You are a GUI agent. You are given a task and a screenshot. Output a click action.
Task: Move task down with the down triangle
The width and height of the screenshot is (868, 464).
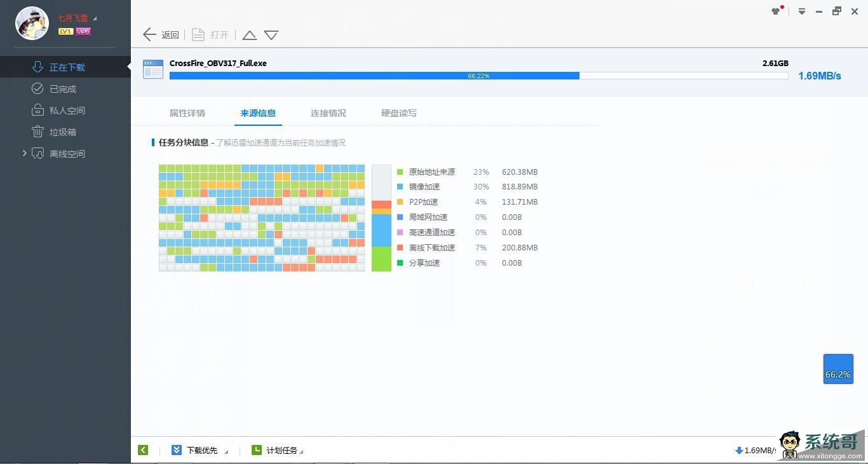(x=271, y=36)
